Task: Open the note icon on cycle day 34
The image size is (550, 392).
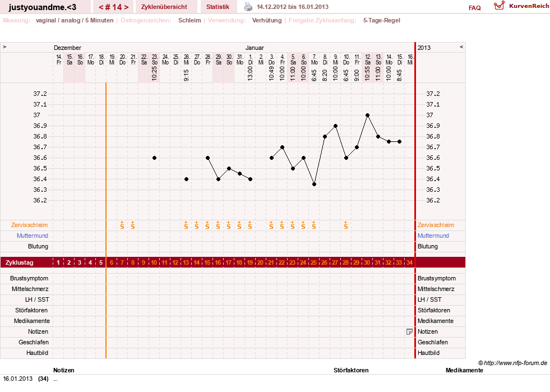Action: click(x=409, y=331)
